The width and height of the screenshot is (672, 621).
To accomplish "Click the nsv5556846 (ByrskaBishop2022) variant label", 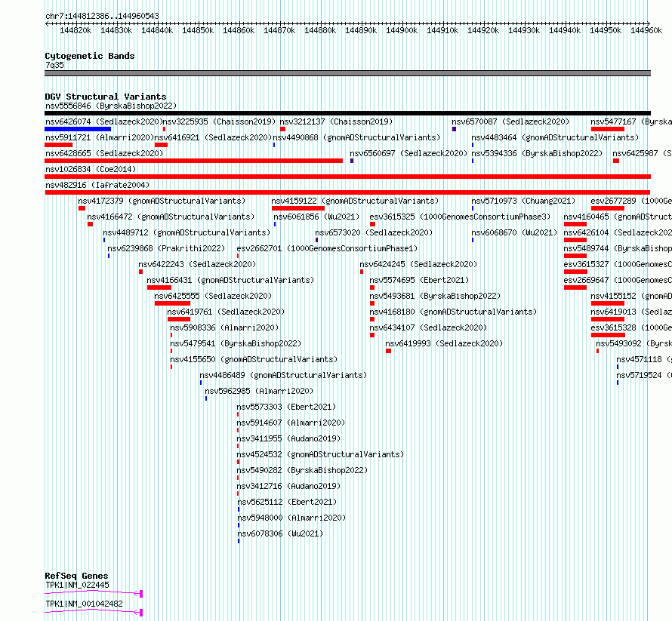I will [x=111, y=106].
